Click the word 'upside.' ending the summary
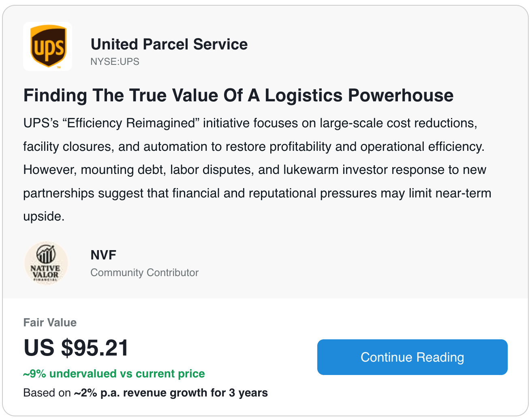The image size is (530, 420). 44,216
